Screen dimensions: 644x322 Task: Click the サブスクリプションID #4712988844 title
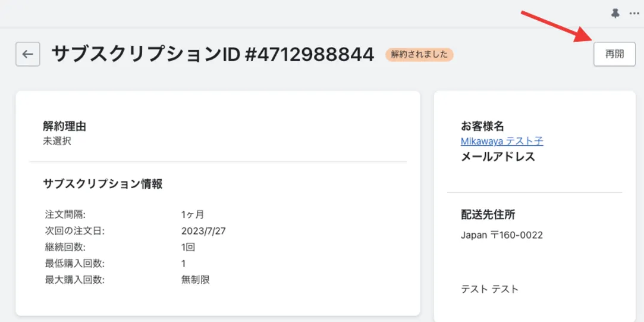(213, 55)
